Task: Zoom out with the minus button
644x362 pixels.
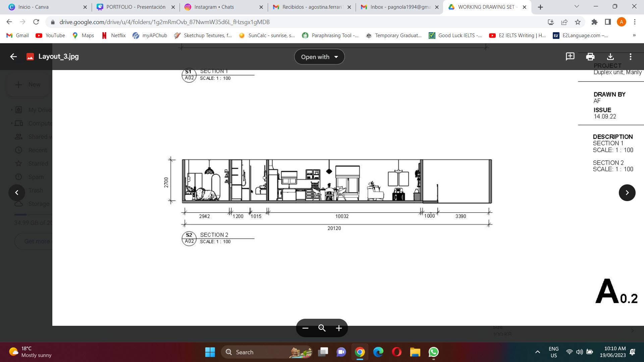Action: pos(305,328)
